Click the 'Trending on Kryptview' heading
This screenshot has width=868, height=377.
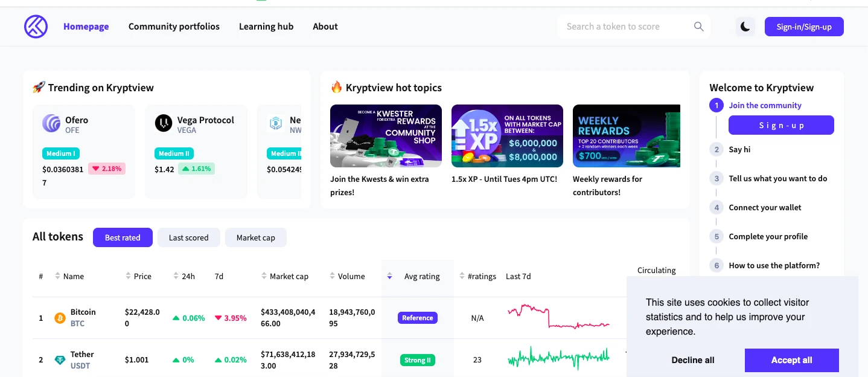94,88
